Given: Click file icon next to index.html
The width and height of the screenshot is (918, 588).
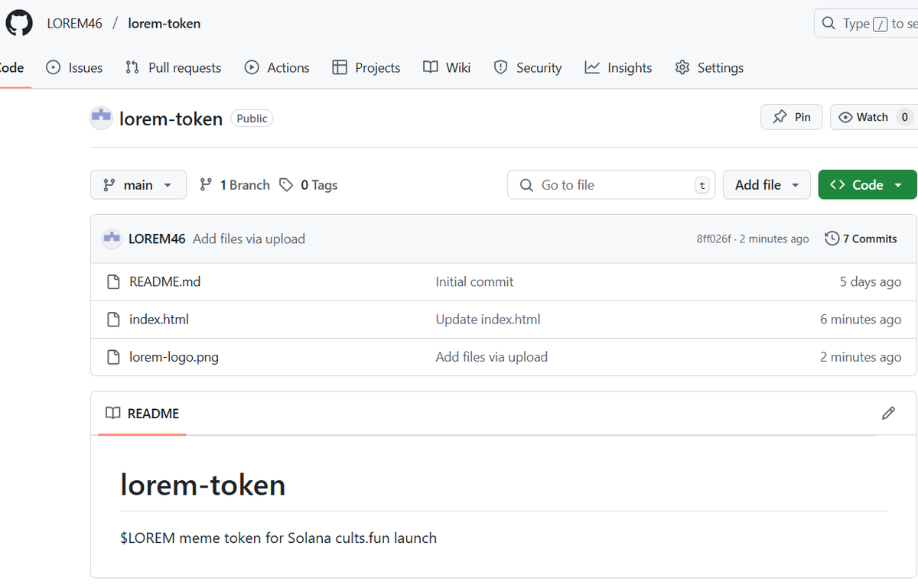Looking at the screenshot, I should coord(113,319).
